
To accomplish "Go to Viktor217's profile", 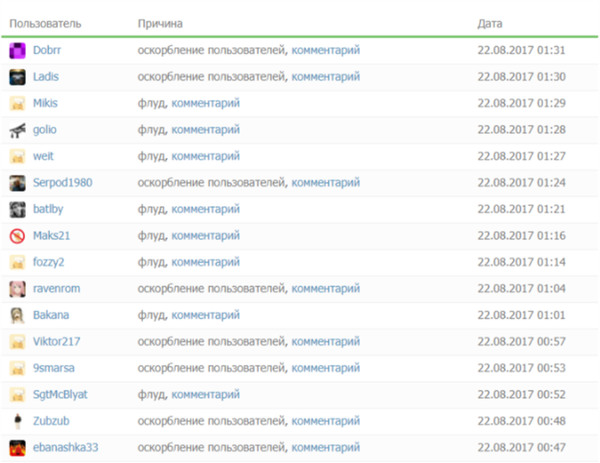I will (56, 342).
